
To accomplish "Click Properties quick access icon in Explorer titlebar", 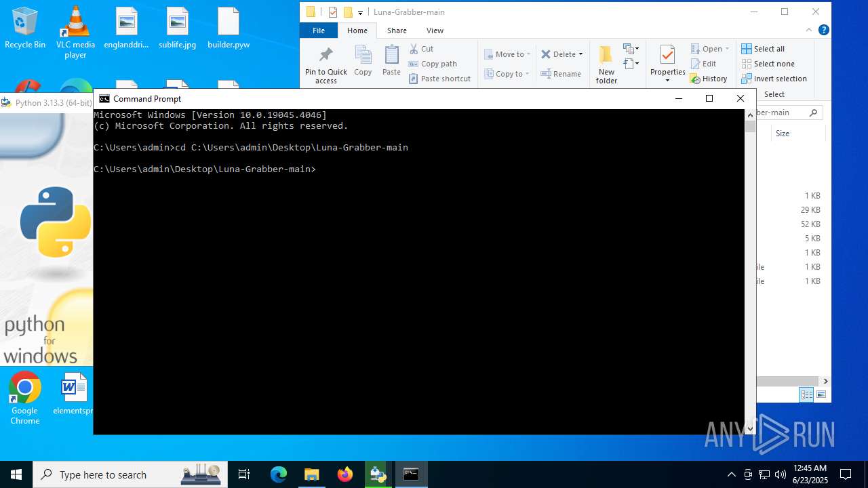I will click(x=333, y=12).
